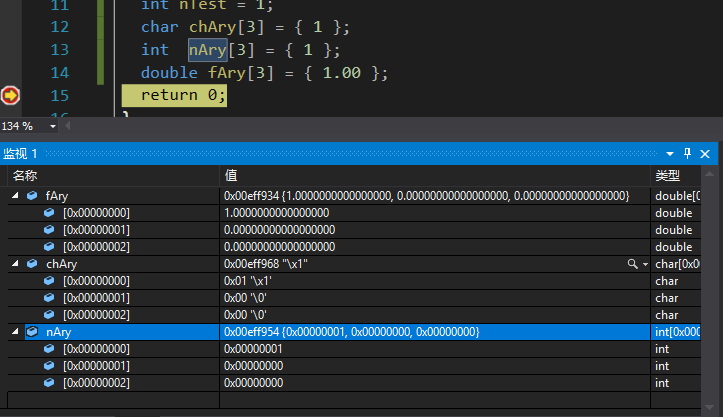
Task: Click the chAry identifier on line 12
Action: [213, 27]
